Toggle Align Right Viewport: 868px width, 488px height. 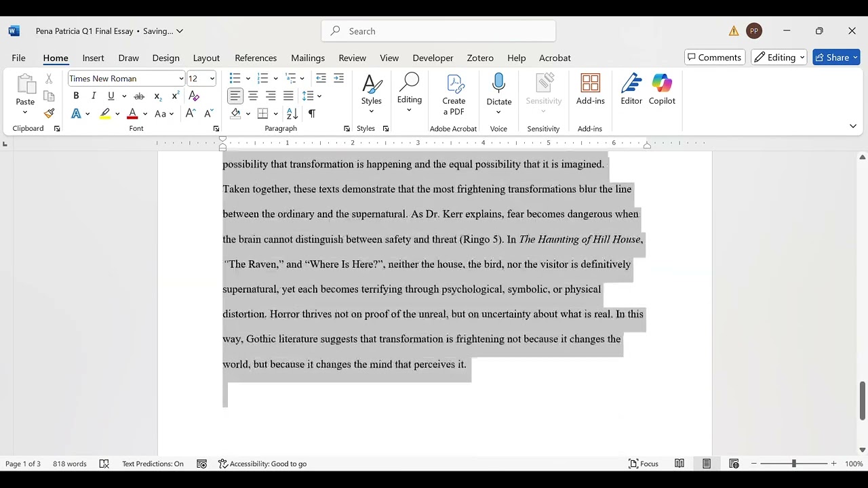[x=271, y=96]
